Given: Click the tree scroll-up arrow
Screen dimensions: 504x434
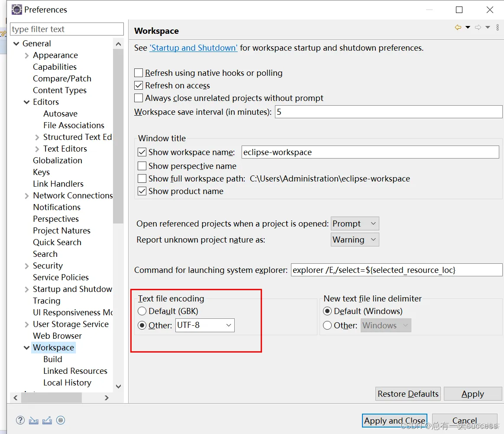Looking at the screenshot, I should click(x=118, y=44).
